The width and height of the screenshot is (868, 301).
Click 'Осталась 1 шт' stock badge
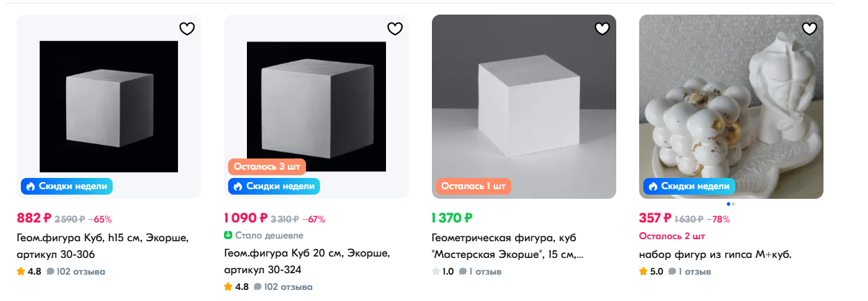pos(474,186)
